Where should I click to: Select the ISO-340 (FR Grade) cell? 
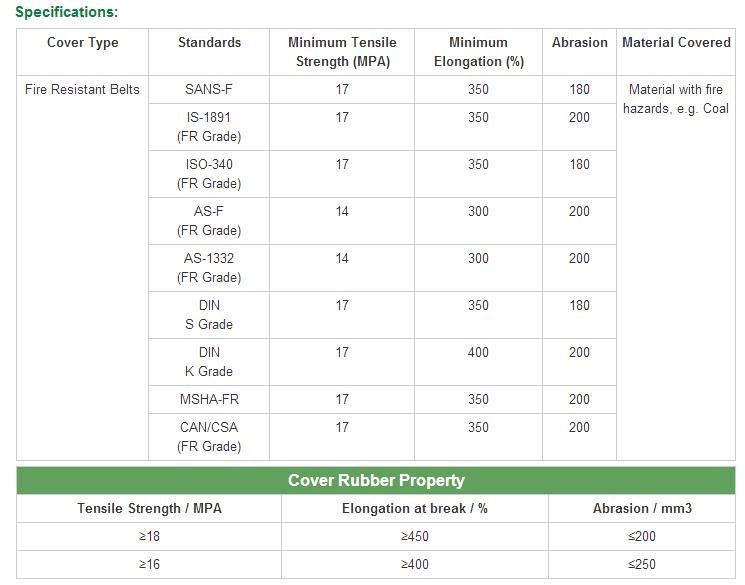(x=209, y=173)
